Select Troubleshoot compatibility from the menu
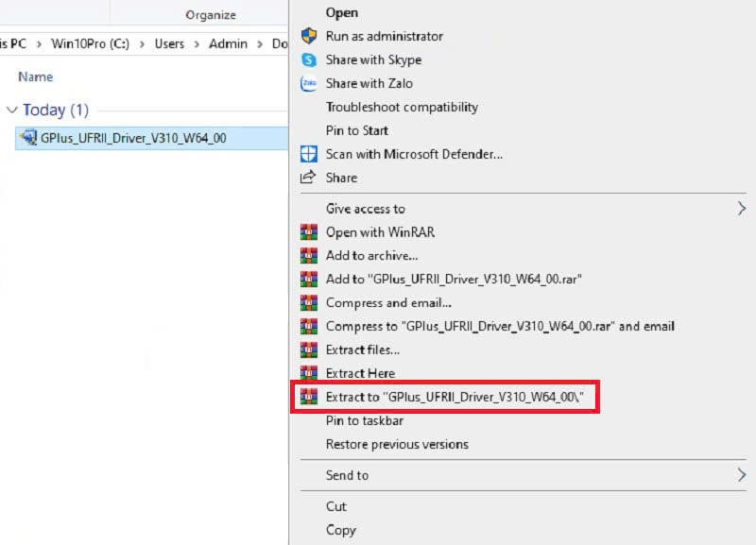 (402, 107)
